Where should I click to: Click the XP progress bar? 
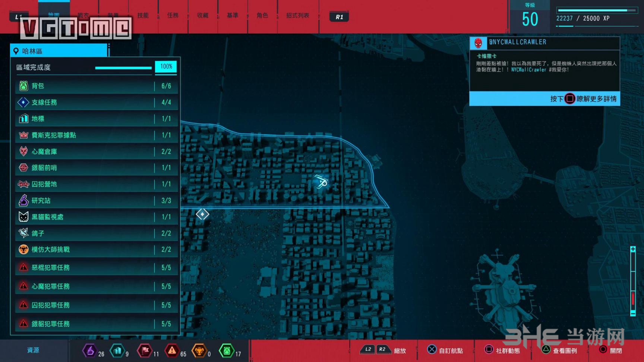pos(597,10)
